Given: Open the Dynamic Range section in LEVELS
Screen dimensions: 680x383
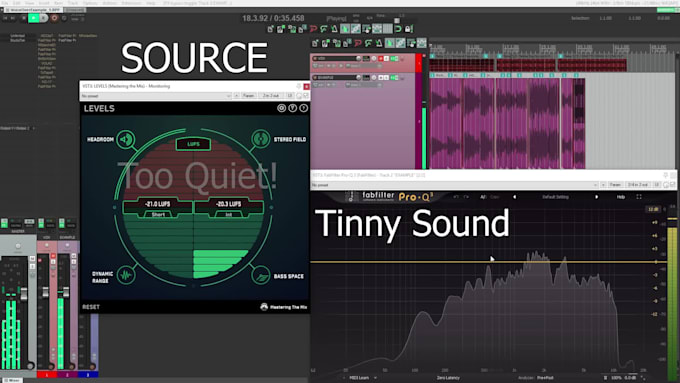Looking at the screenshot, I should pyautogui.click(x=126, y=275).
